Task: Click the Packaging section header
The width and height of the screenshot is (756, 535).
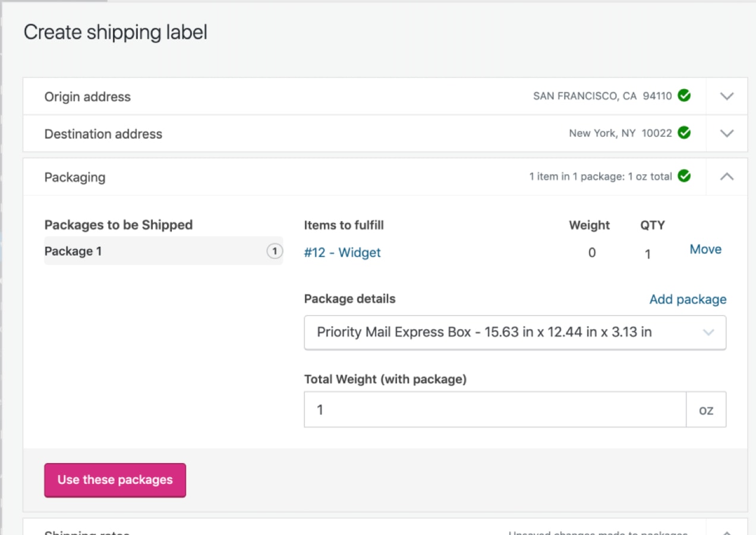Action: 75,177
